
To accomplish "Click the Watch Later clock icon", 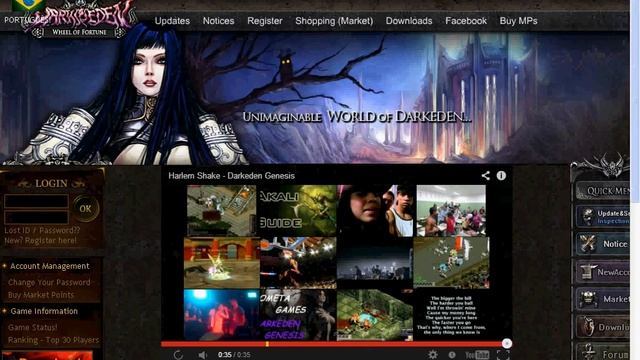I will click(x=452, y=355).
